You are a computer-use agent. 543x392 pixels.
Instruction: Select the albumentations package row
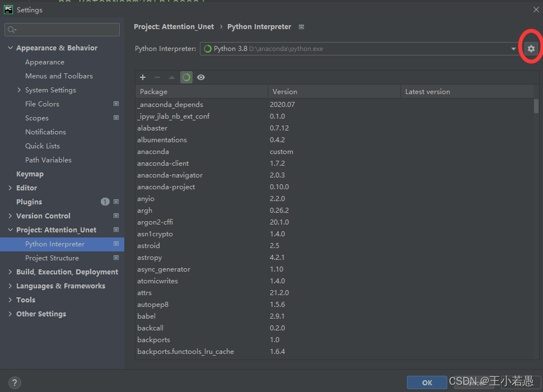tap(335, 140)
